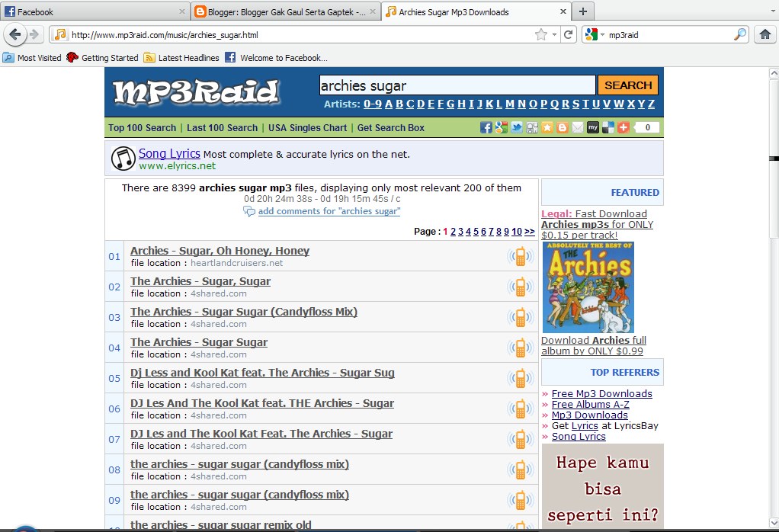
Task: Click magnifier icon in browser search box
Action: tap(740, 34)
